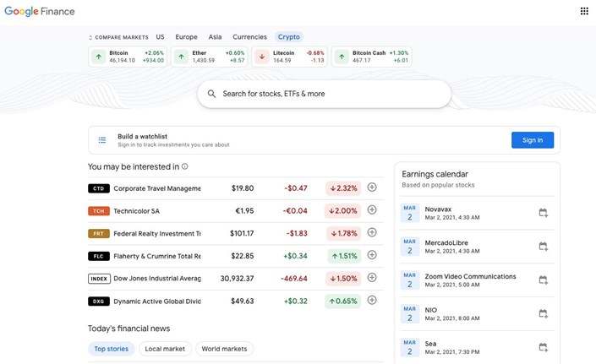Select the Local market news filter
This screenshot has width=596, height=364.
point(165,349)
